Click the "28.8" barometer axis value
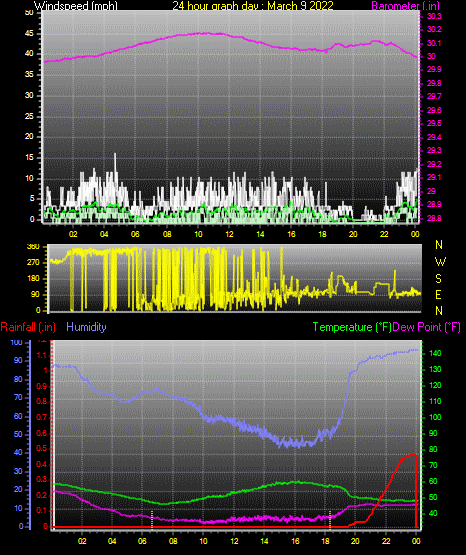Image resolution: width=466 pixels, height=555 pixels. 434,218
